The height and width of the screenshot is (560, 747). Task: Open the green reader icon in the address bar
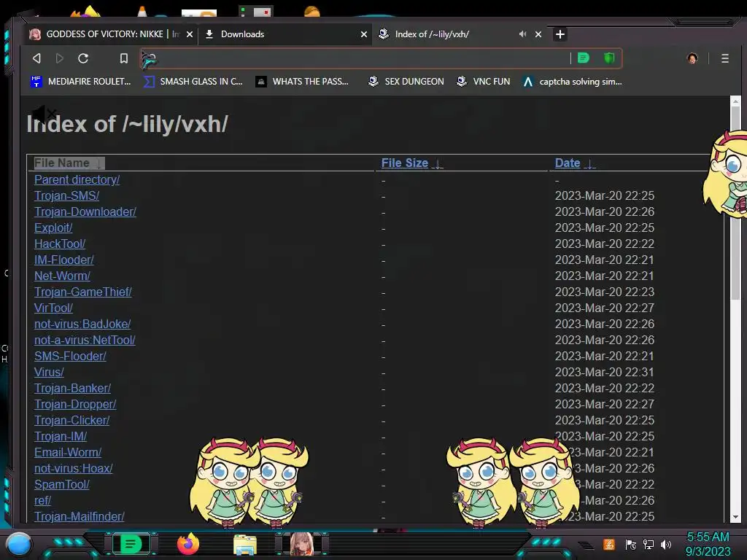[583, 58]
